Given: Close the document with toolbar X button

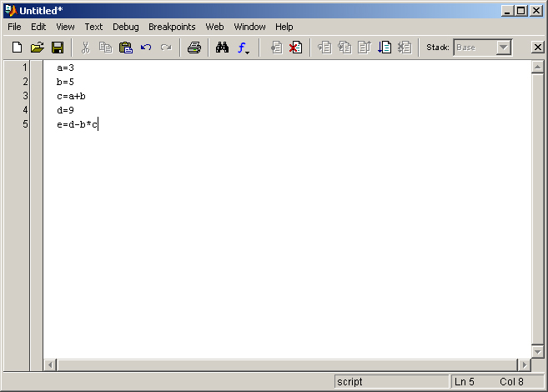Looking at the screenshot, I should click(x=537, y=48).
